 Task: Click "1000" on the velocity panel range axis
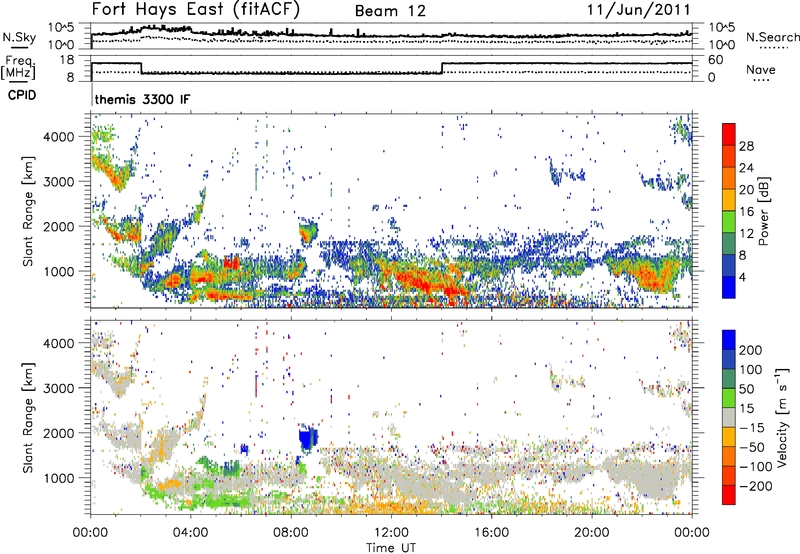point(59,478)
